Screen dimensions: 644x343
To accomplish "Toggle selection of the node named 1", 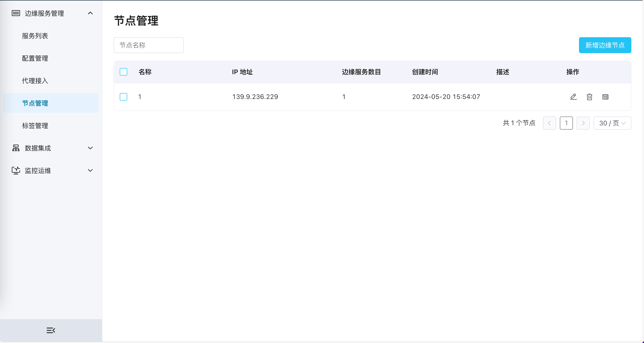I will [123, 97].
